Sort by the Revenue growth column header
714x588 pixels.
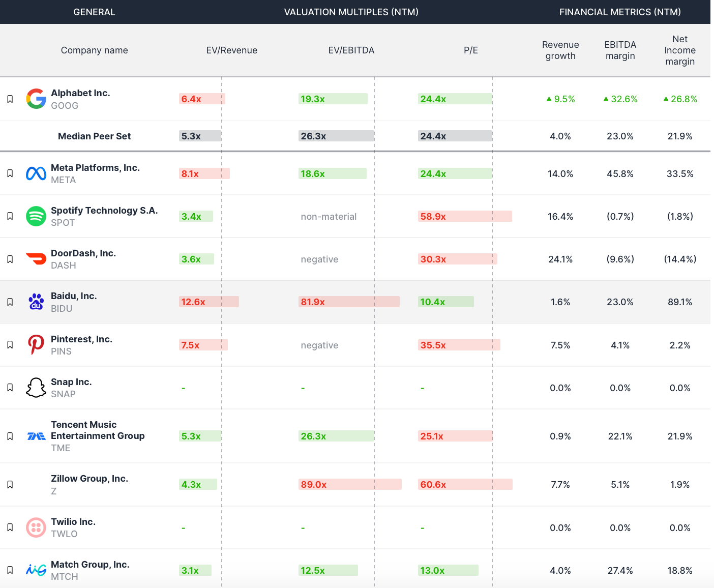(x=560, y=50)
